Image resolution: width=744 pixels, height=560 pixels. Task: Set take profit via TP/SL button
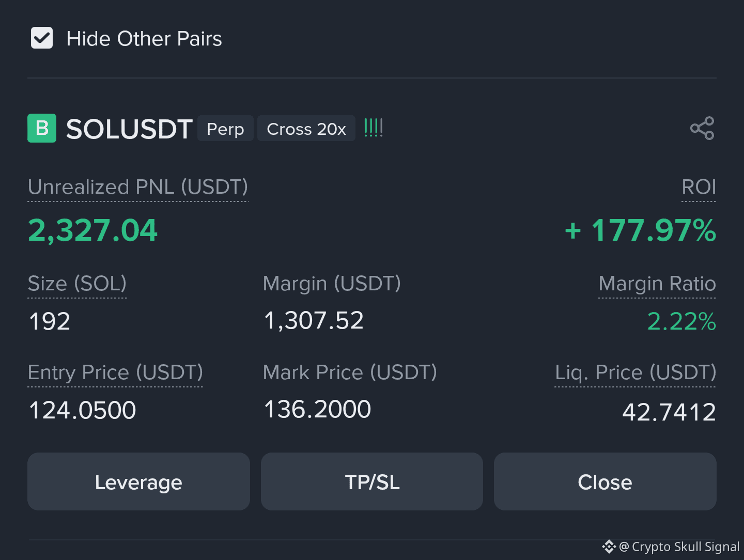point(372,481)
